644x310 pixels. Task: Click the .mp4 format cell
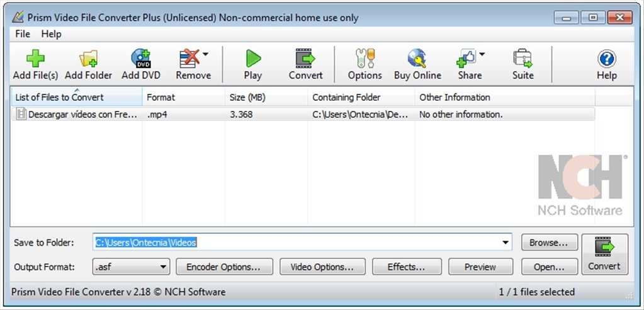157,115
